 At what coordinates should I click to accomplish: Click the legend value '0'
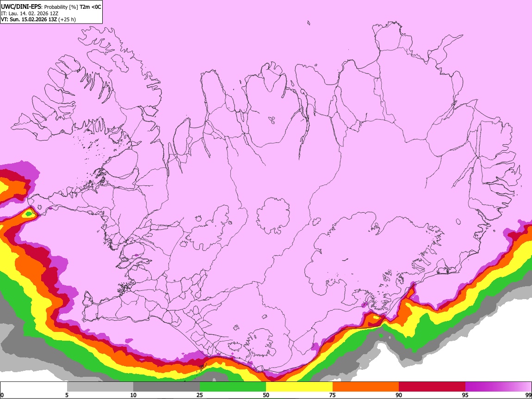(2, 395)
